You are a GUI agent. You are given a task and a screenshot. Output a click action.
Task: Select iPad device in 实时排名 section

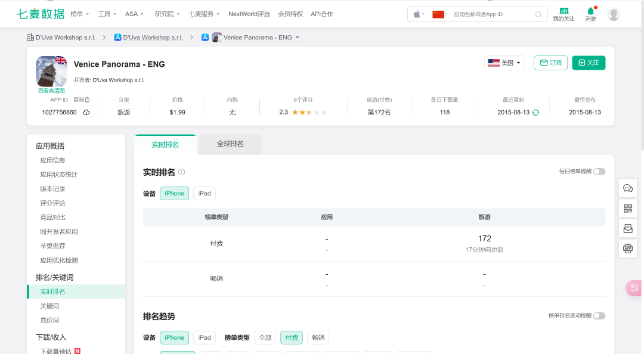205,194
